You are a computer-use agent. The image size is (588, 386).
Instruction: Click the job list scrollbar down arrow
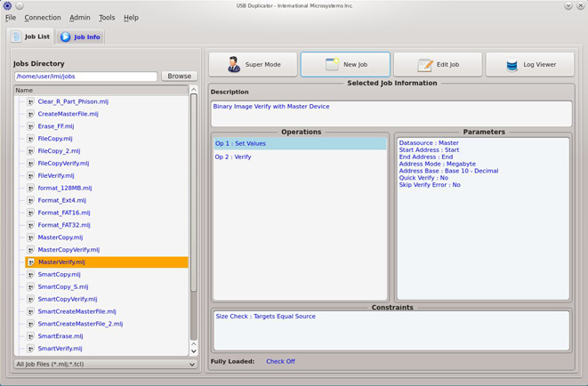pos(194,351)
